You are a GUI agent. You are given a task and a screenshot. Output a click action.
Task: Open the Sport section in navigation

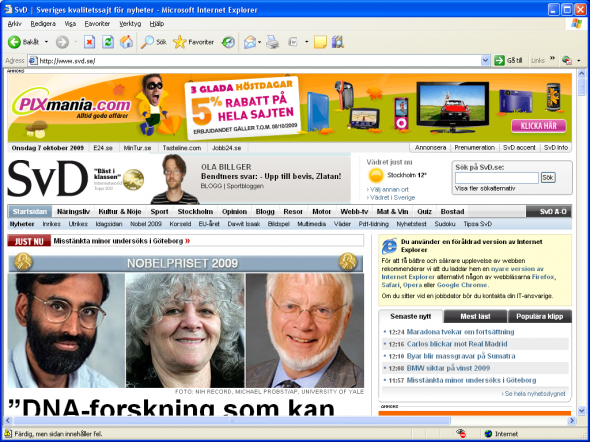[x=160, y=211]
